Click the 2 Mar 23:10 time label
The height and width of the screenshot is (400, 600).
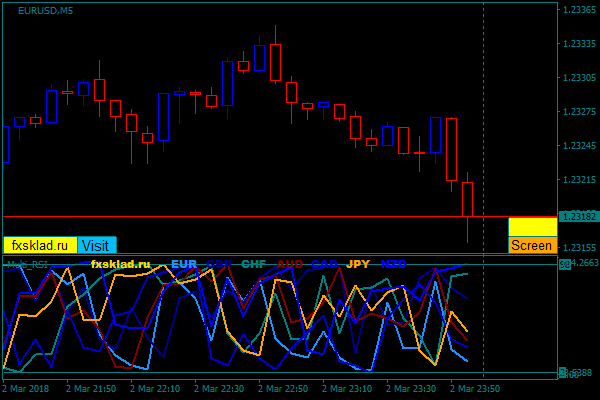(347, 389)
